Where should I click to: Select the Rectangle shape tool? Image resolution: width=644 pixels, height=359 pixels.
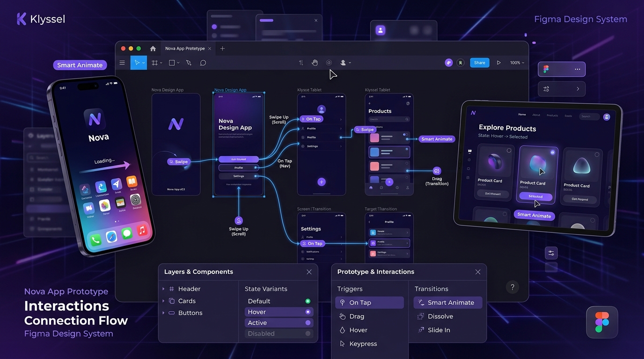point(172,63)
